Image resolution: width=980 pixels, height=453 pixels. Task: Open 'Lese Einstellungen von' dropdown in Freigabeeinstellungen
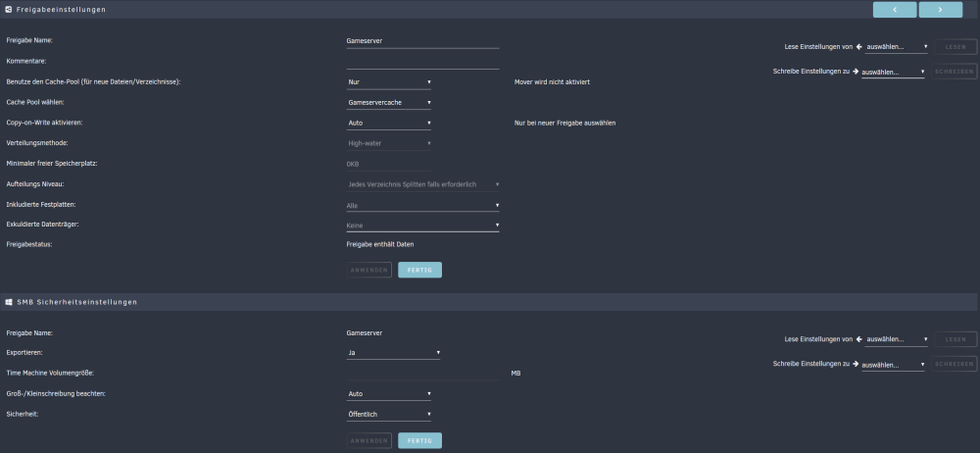[897, 46]
